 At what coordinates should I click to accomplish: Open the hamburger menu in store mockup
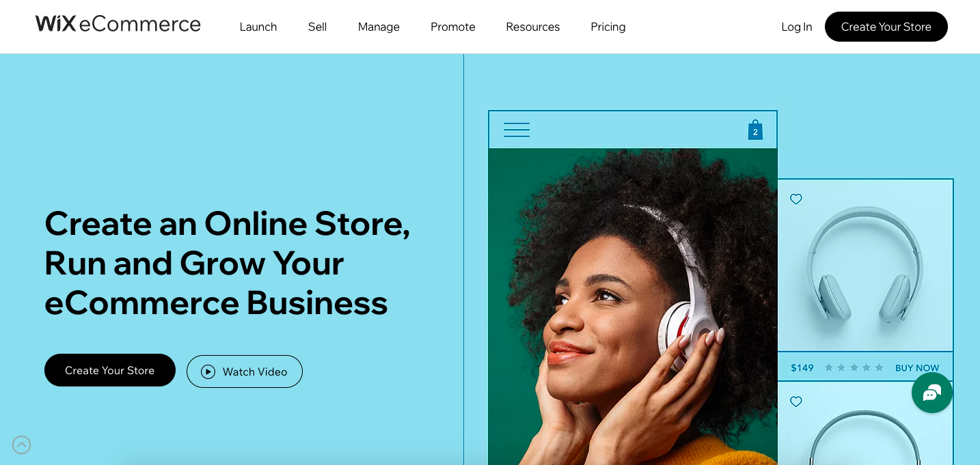coord(517,130)
